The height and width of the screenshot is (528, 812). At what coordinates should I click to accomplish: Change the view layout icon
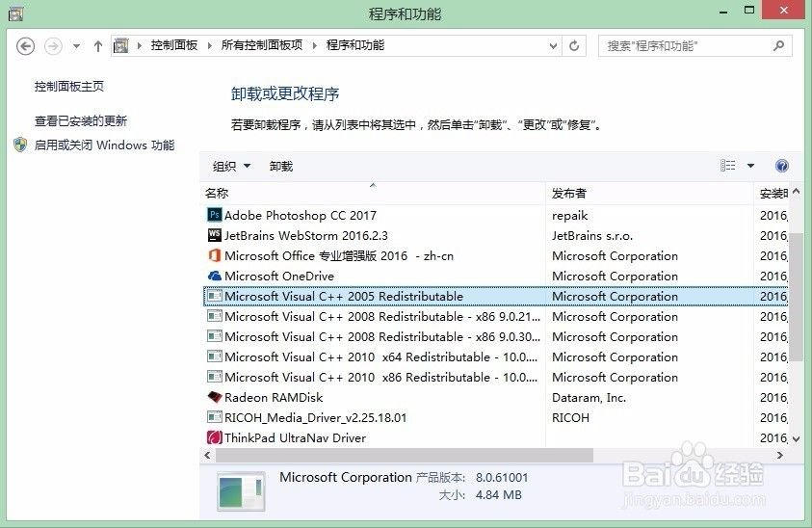point(727,166)
